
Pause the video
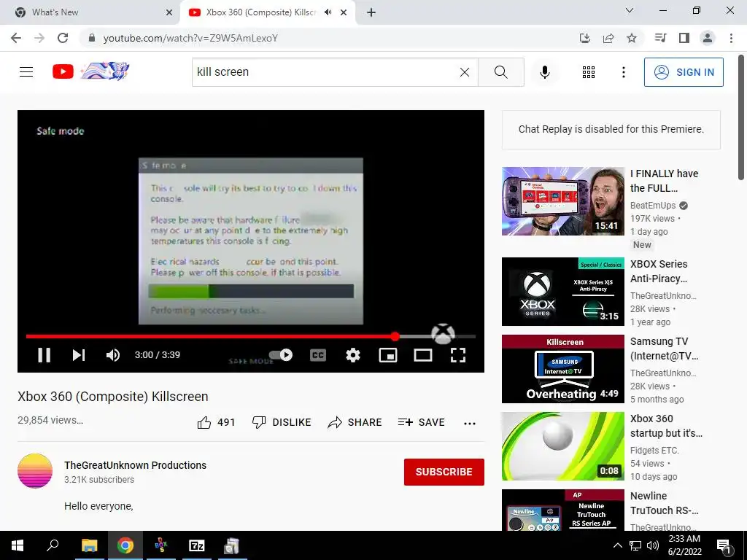(x=44, y=355)
